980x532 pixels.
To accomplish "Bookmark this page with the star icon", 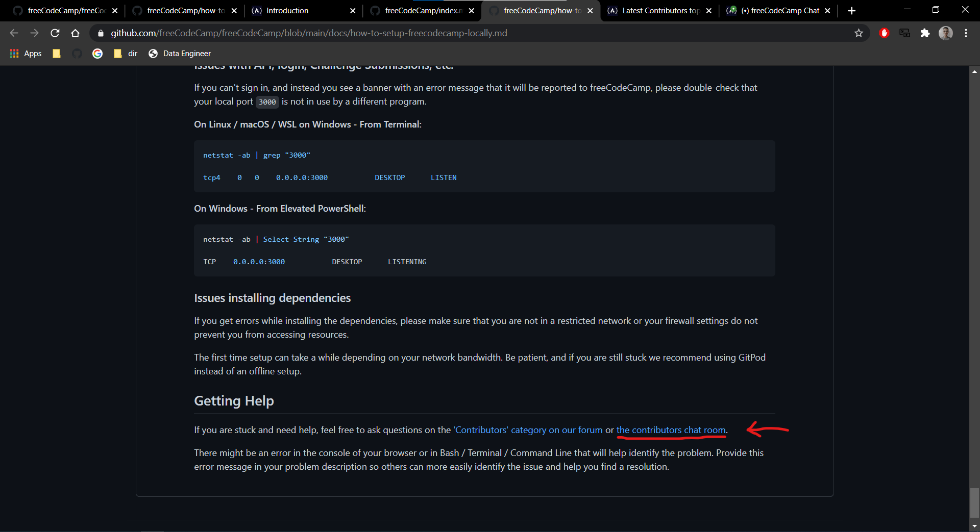I will click(859, 33).
